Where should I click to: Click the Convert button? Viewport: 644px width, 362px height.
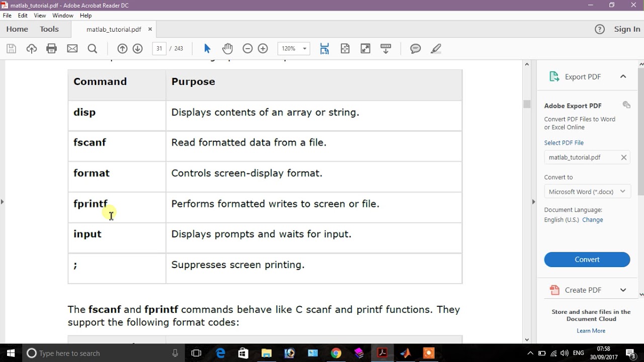click(587, 259)
